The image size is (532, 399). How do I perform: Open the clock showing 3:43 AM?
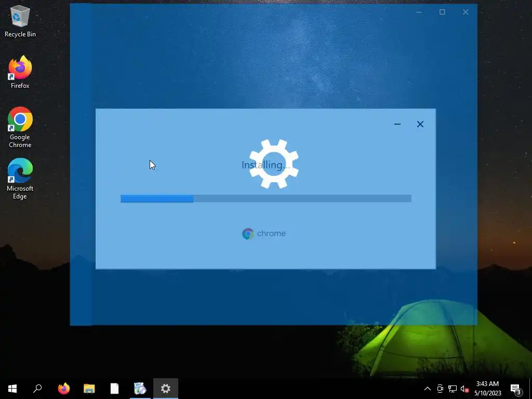coord(487,389)
